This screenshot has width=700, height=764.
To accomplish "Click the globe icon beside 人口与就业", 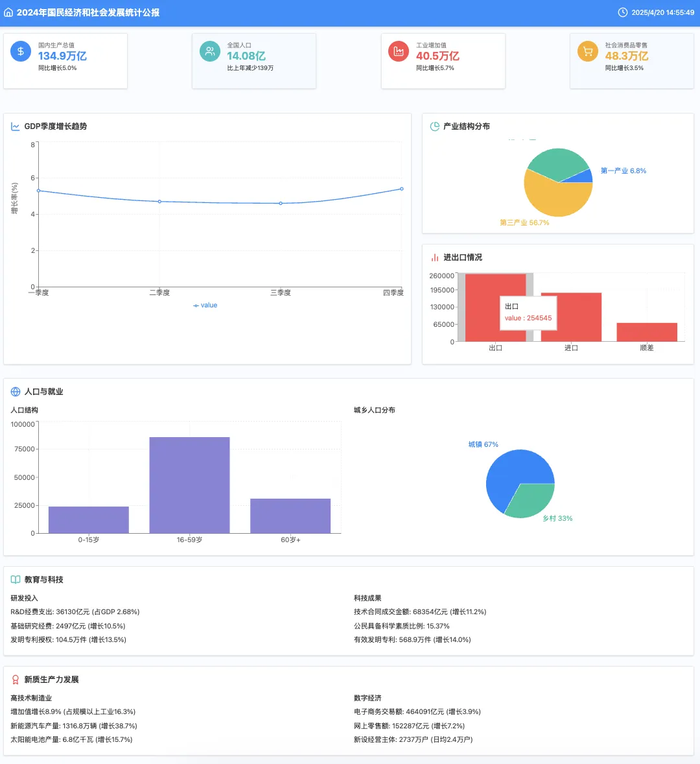I will (x=16, y=392).
